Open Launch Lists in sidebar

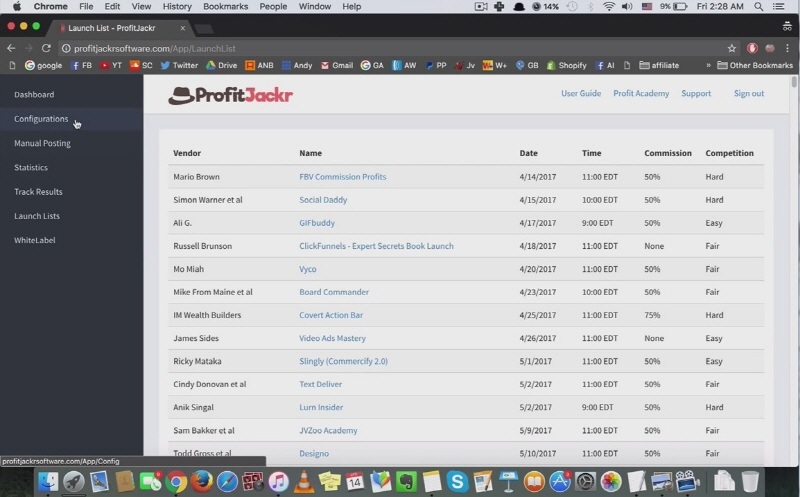[37, 216]
